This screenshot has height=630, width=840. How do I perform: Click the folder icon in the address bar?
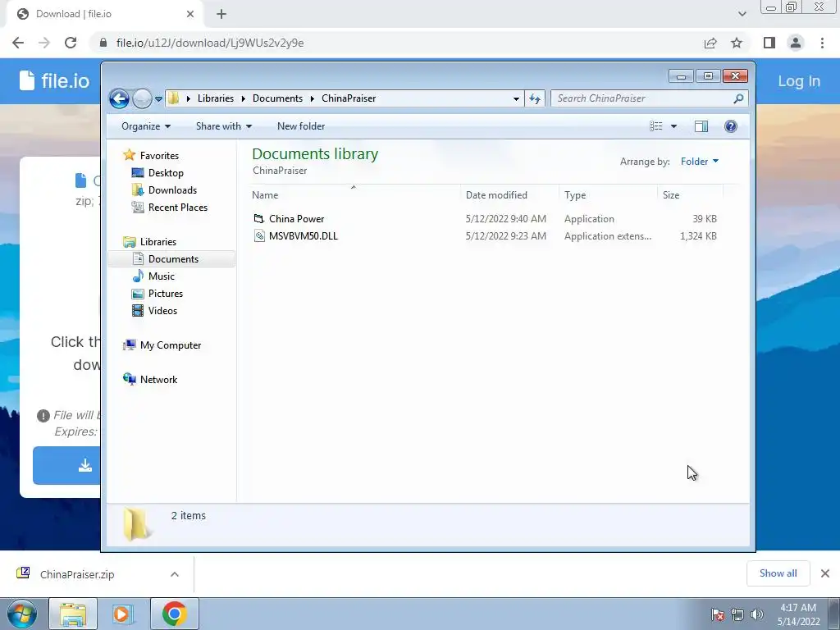174,98
